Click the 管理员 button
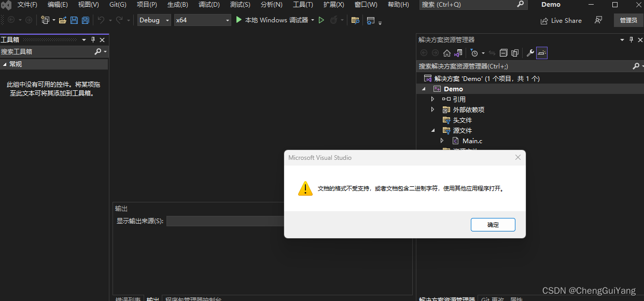The height and width of the screenshot is (301, 644). click(628, 20)
